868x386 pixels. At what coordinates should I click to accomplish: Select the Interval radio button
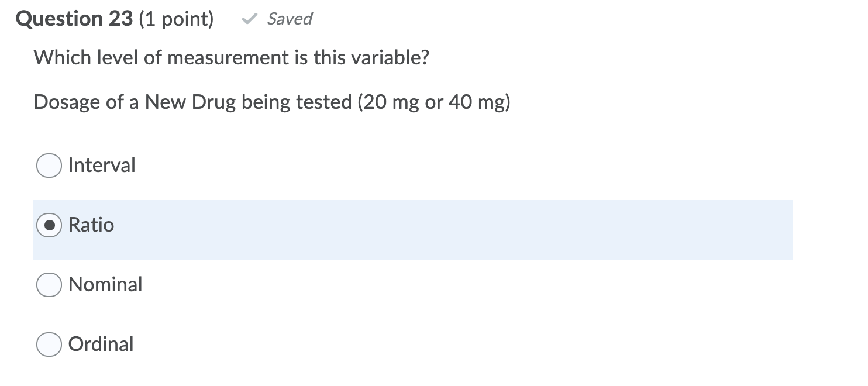[x=49, y=166]
